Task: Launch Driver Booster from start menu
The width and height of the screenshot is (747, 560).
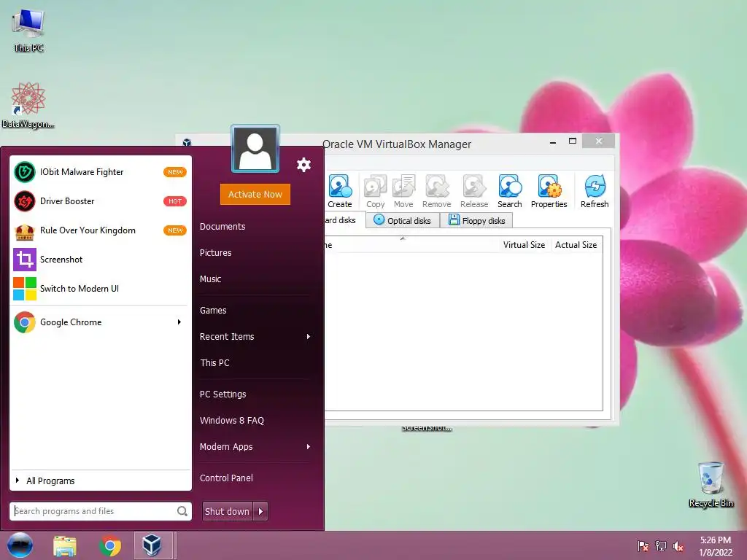Action: [x=100, y=201]
